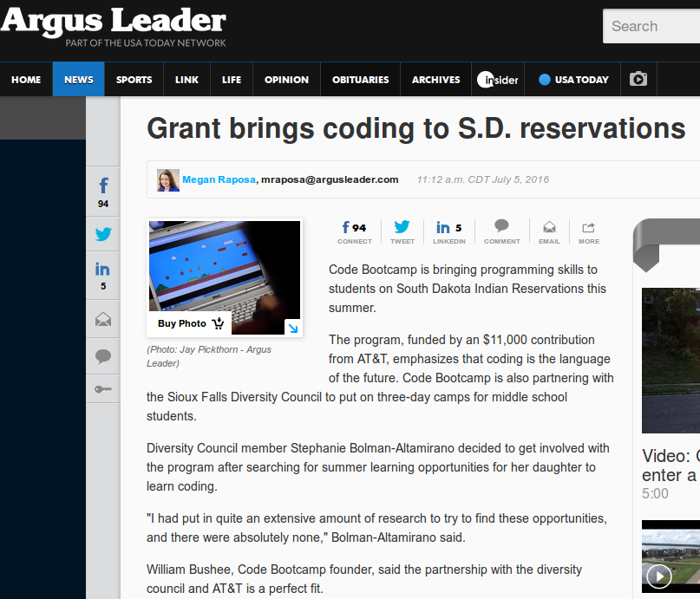This screenshot has height=599, width=700.
Task: Share via LinkedIn icon in left sidebar
Action: 103,270
